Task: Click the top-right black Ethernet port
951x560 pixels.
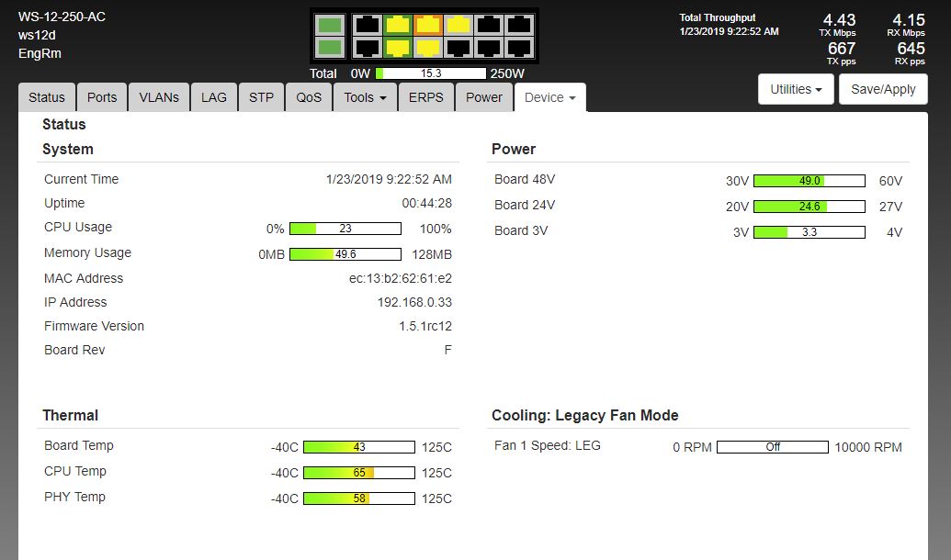Action: tap(519, 25)
